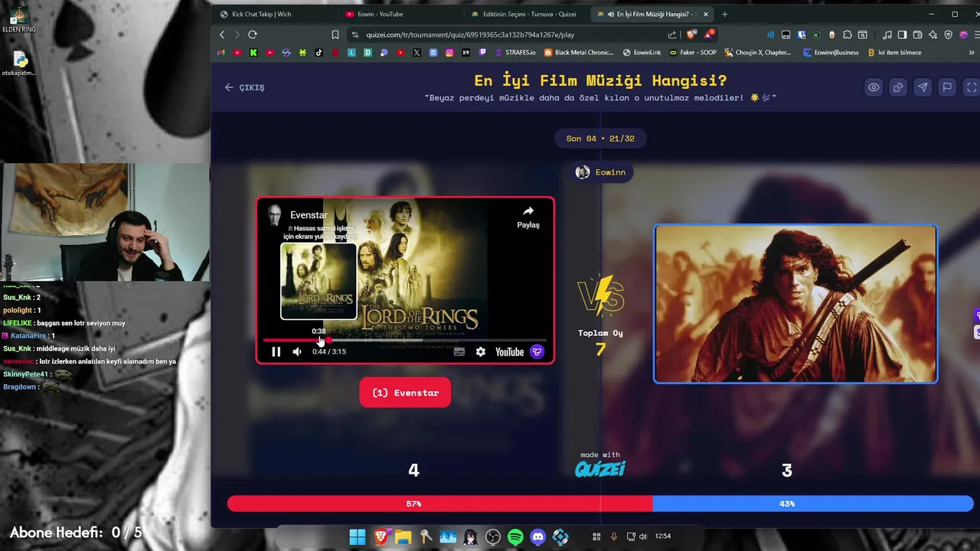Click the ÇIKIŞ exit link
This screenshot has height=551, width=980.
[244, 87]
